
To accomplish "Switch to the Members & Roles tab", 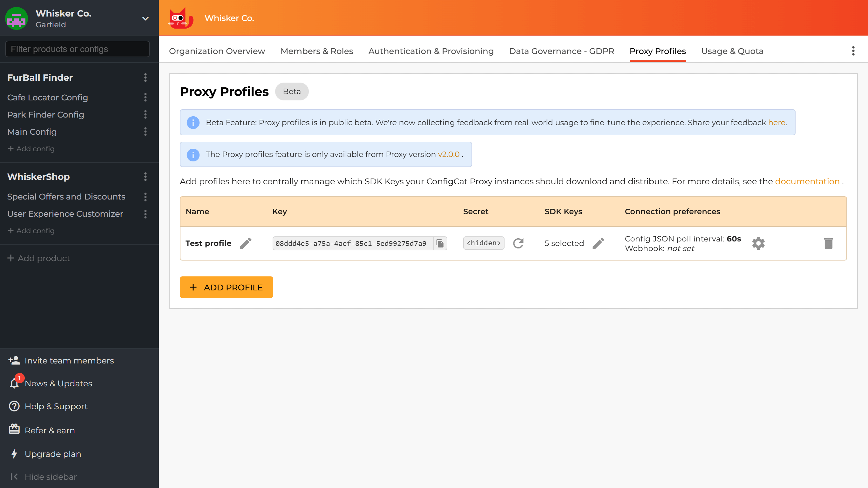I will tap(316, 51).
